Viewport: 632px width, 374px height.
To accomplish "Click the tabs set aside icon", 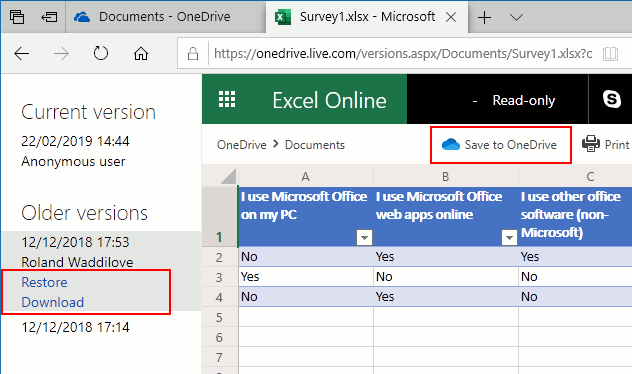I will pyautogui.click(x=17, y=17).
